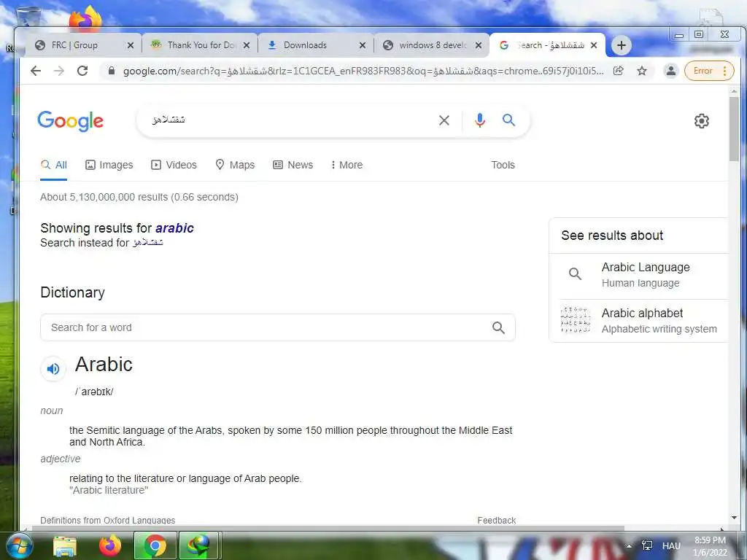Click the share page icon in address bar

point(619,71)
